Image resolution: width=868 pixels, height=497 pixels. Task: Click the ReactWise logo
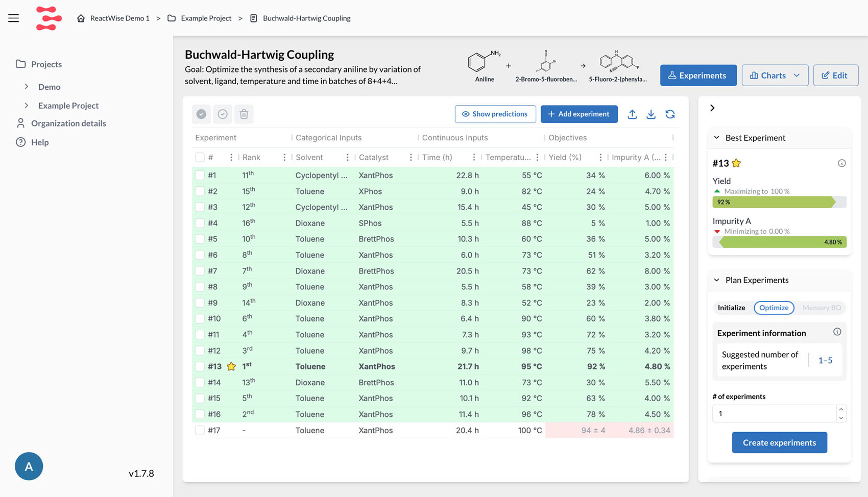[x=49, y=18]
